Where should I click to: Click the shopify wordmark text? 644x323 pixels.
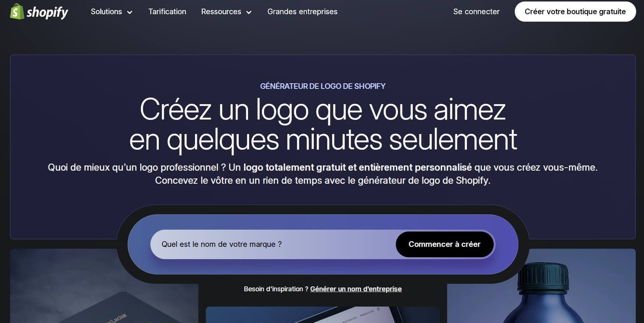pos(47,12)
